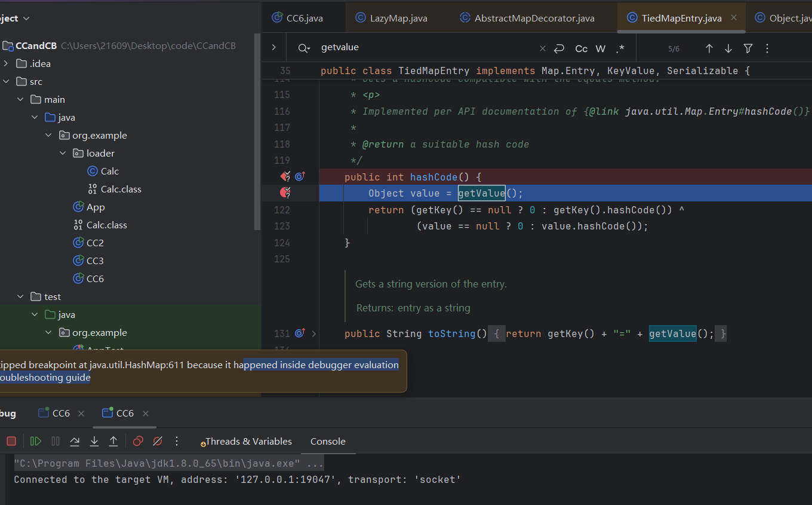Toggle breakpoint on the getValue() assignment line
This screenshot has height=505, width=812.
click(x=285, y=192)
